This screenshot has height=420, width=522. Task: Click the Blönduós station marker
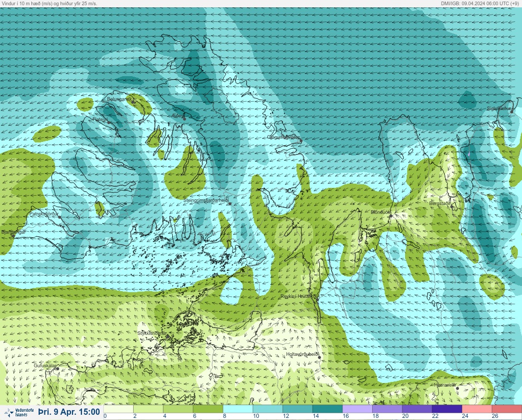(x=391, y=216)
